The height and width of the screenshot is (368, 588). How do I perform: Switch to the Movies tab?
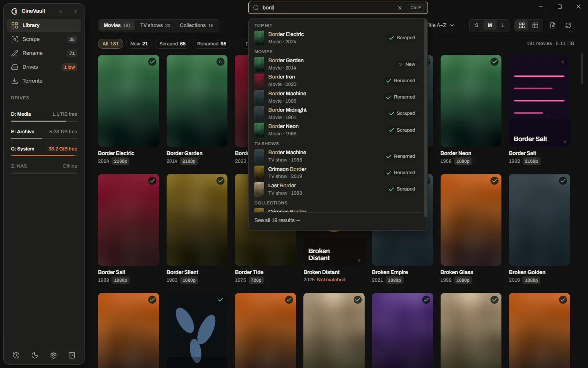coord(117,25)
